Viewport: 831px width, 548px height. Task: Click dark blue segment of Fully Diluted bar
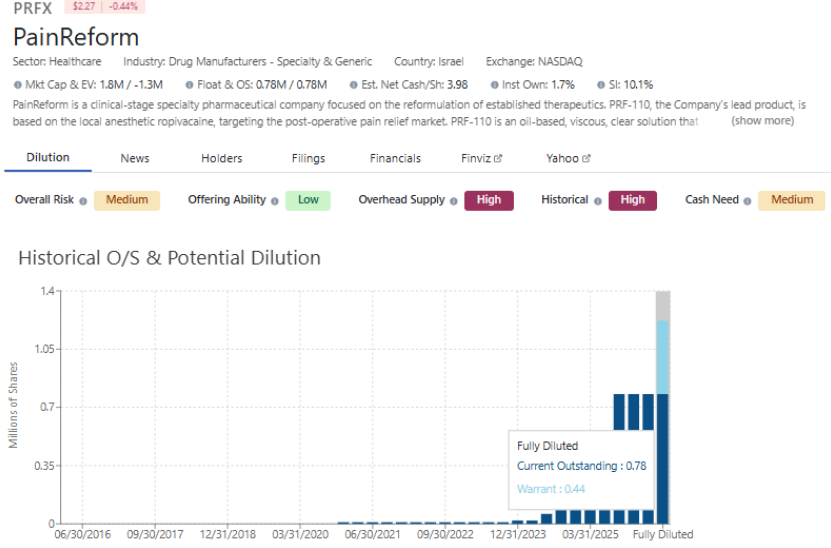(x=662, y=459)
